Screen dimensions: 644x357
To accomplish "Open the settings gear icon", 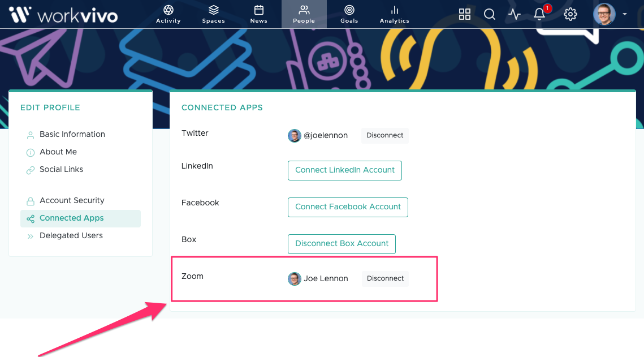I will (x=570, y=14).
